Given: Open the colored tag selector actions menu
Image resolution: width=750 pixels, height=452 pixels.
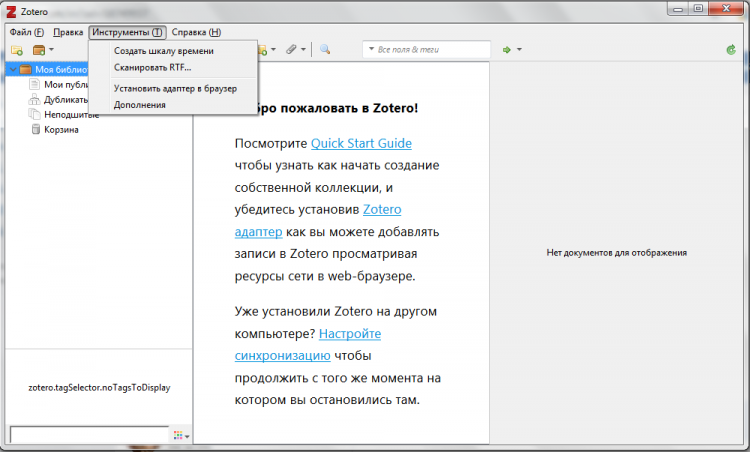Looking at the screenshot, I should click(180, 436).
